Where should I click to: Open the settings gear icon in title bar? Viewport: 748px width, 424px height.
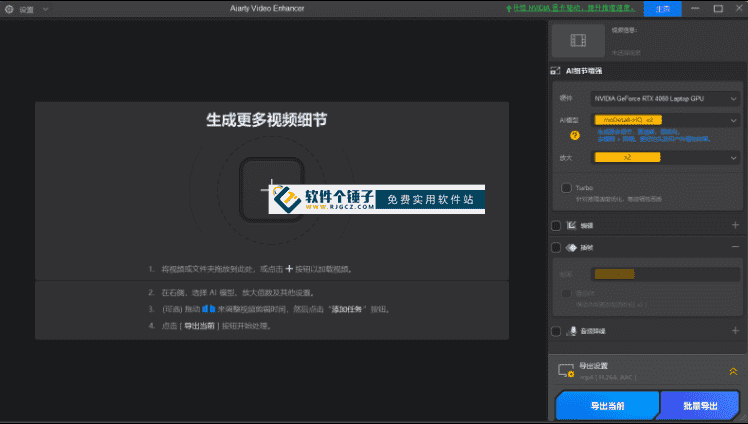9,9
